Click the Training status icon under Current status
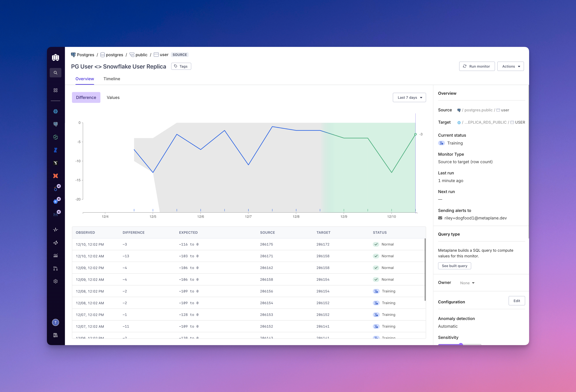This screenshot has width=576, height=392. point(441,143)
